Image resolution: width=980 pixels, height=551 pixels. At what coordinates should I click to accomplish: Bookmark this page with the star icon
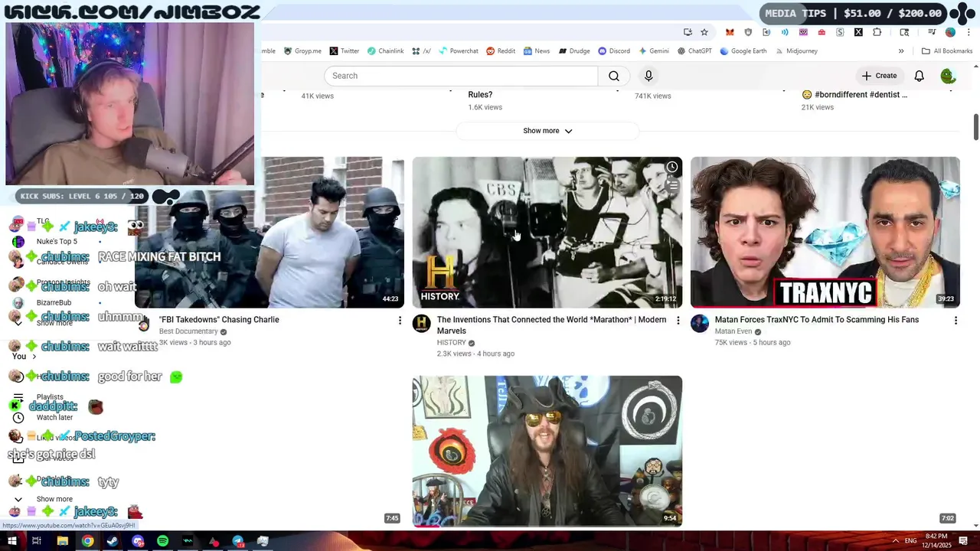click(704, 32)
